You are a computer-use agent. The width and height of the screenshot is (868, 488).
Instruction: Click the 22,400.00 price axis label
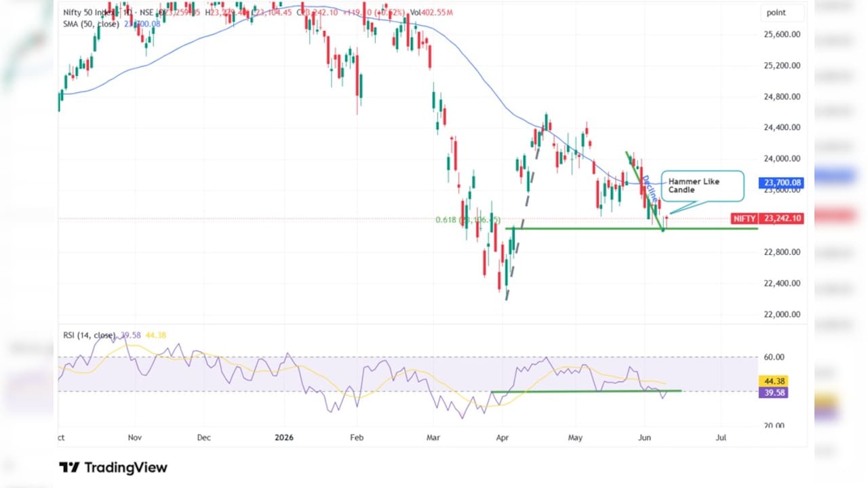pyautogui.click(x=783, y=283)
